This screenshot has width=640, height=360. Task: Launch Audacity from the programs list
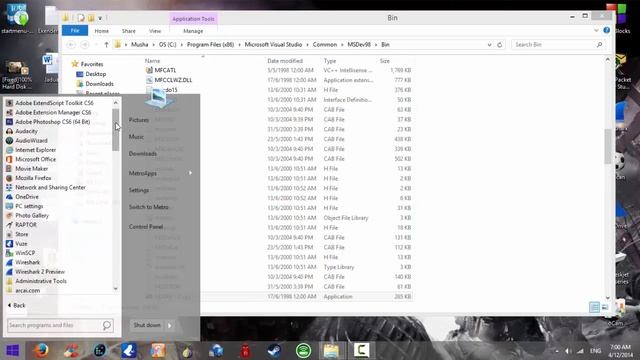coord(26,131)
